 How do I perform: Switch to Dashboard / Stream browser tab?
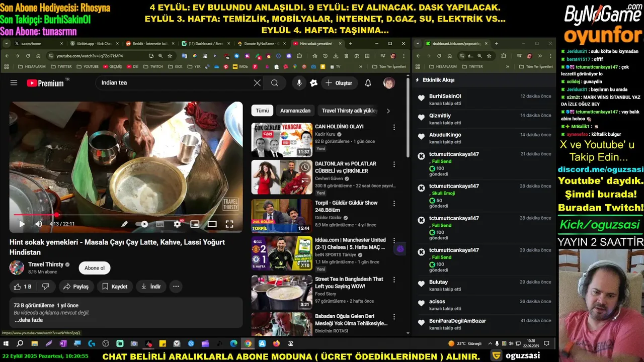pyautogui.click(x=205, y=44)
